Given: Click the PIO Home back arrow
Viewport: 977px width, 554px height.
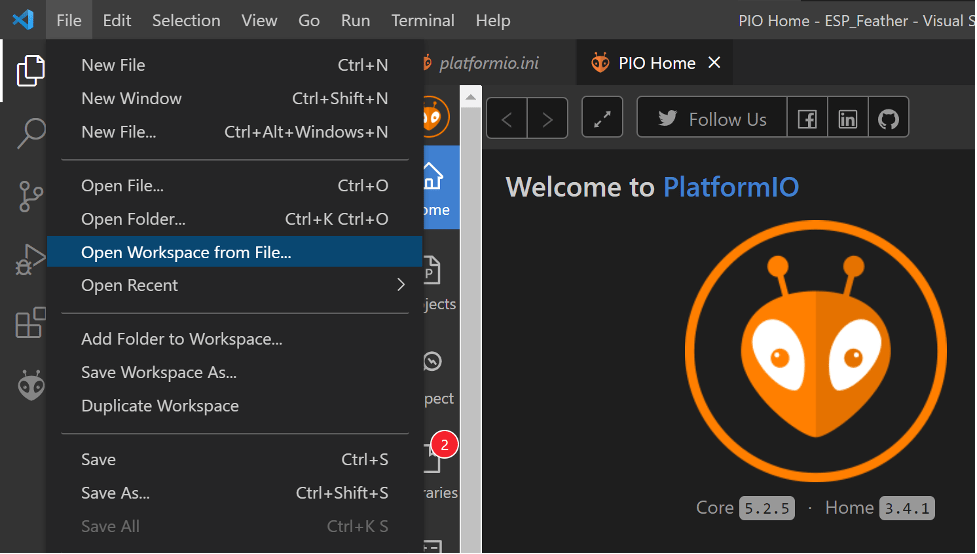Looking at the screenshot, I should tap(507, 120).
